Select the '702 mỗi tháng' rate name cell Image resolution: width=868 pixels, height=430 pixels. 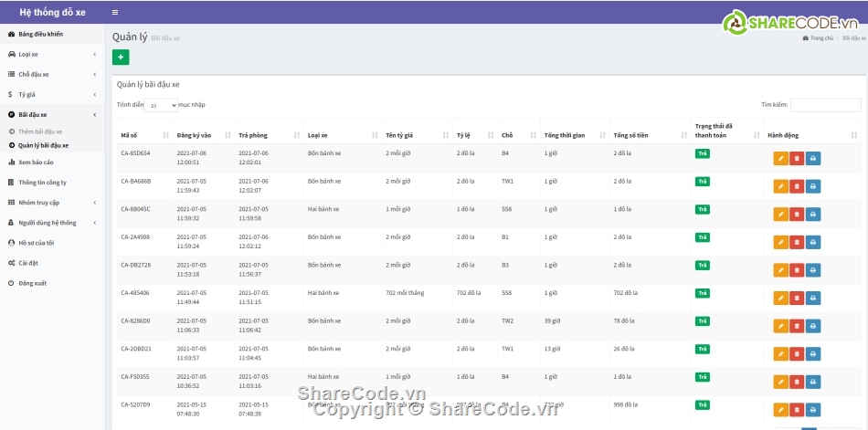418,299
